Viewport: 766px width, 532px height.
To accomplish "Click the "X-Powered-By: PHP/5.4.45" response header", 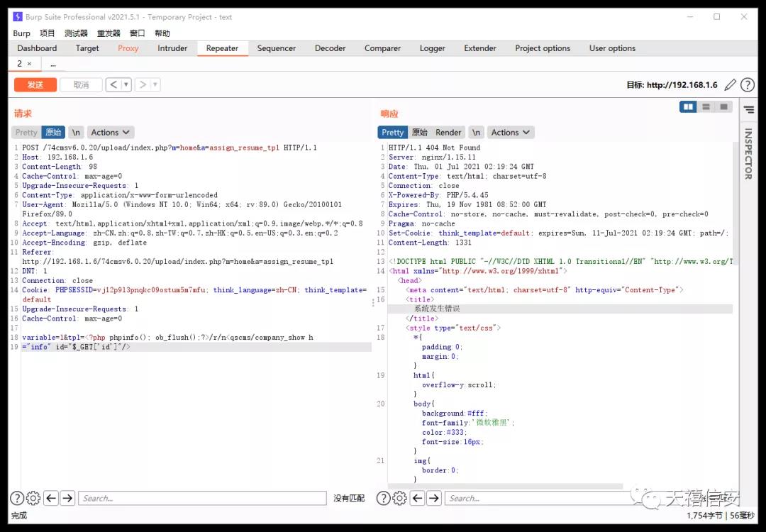I will [438, 195].
